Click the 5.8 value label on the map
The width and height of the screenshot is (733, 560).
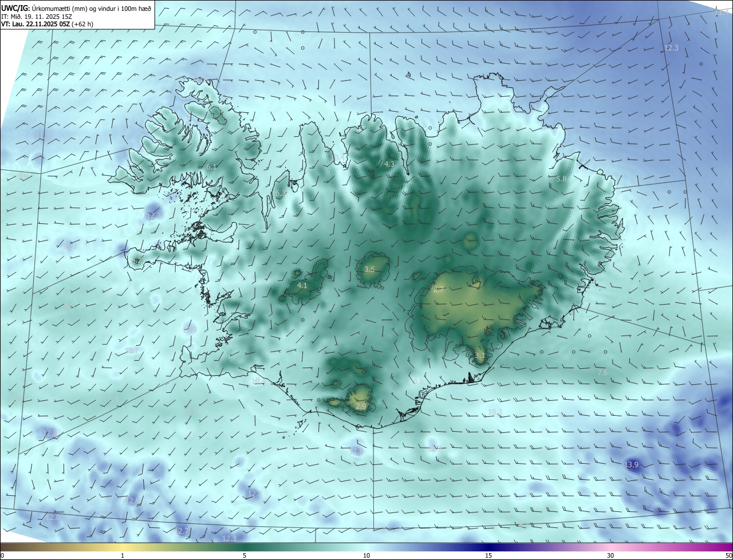[x=561, y=179]
